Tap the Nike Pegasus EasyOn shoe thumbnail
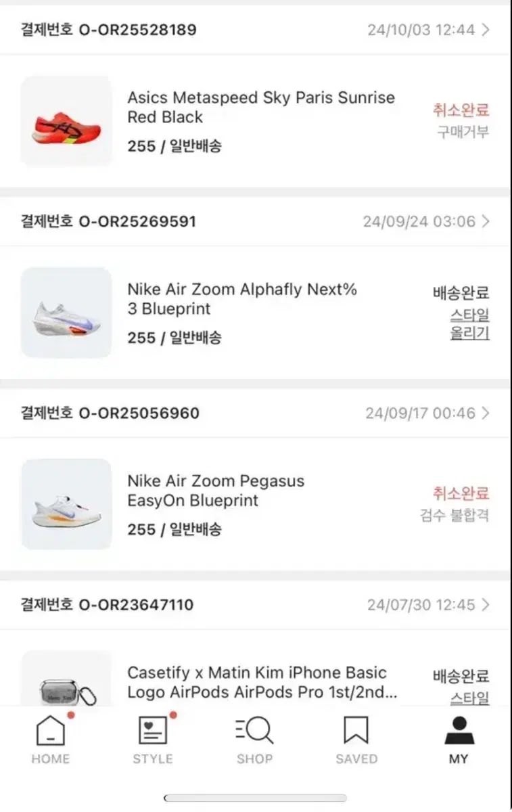 (x=66, y=504)
